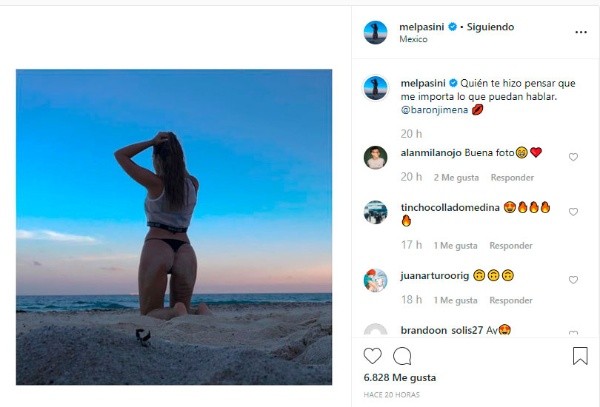View the 6.828 Me gusta likes list
The image size is (600, 407).
point(399,378)
